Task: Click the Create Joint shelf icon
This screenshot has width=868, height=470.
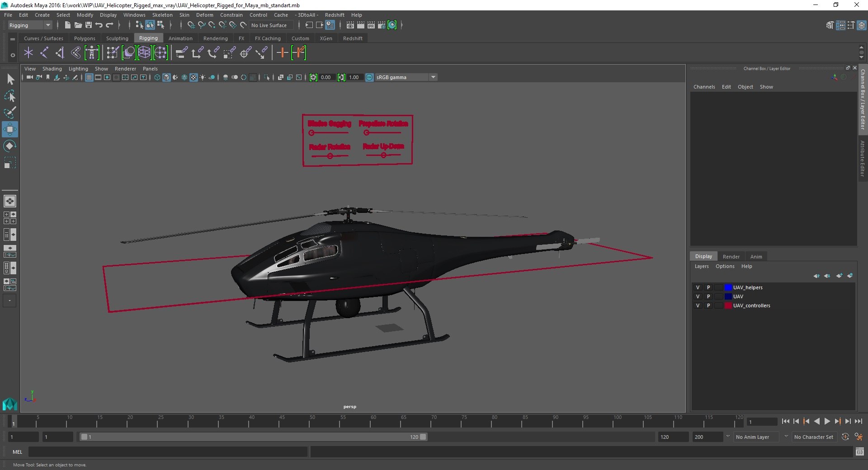Action: pos(44,53)
